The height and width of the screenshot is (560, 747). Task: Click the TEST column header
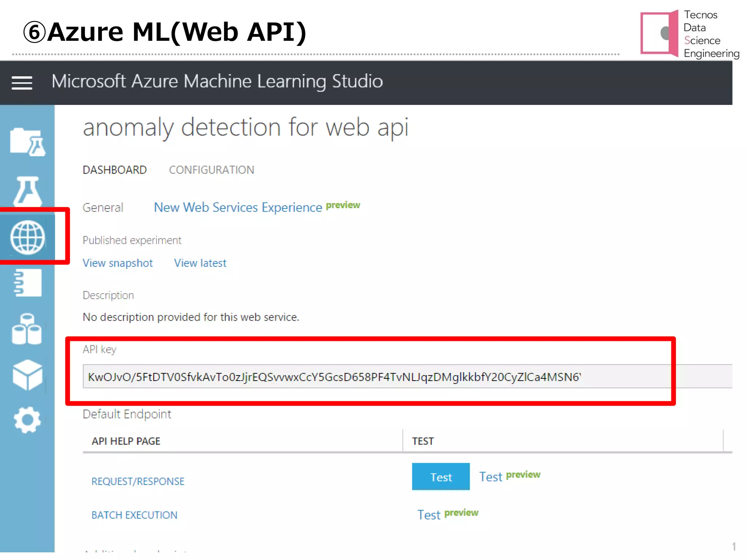(423, 441)
